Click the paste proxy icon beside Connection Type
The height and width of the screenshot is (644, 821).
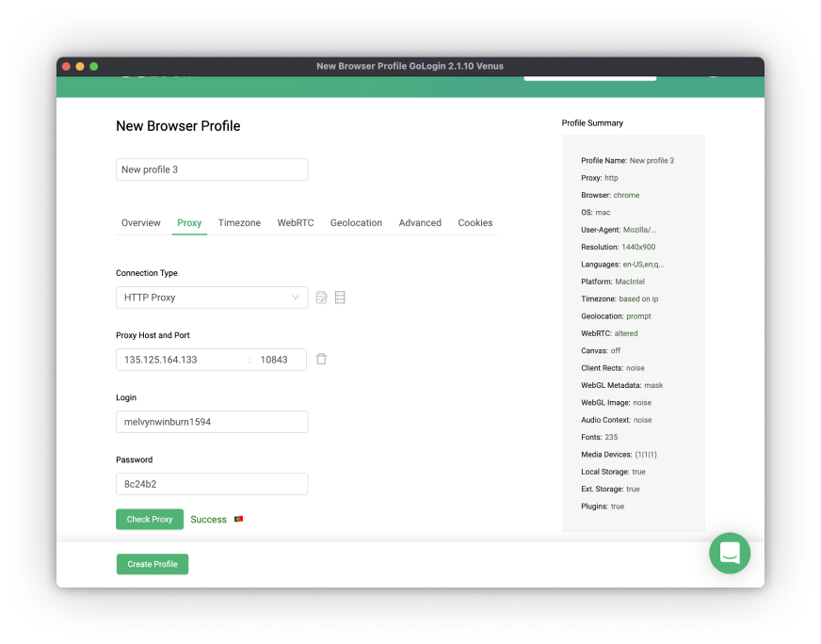click(321, 298)
